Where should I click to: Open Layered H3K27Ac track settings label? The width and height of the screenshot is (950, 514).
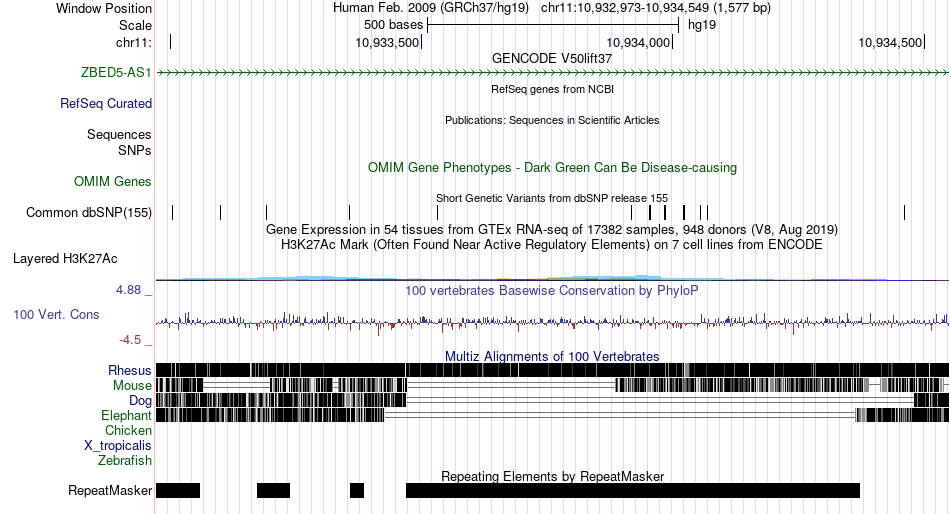click(65, 259)
